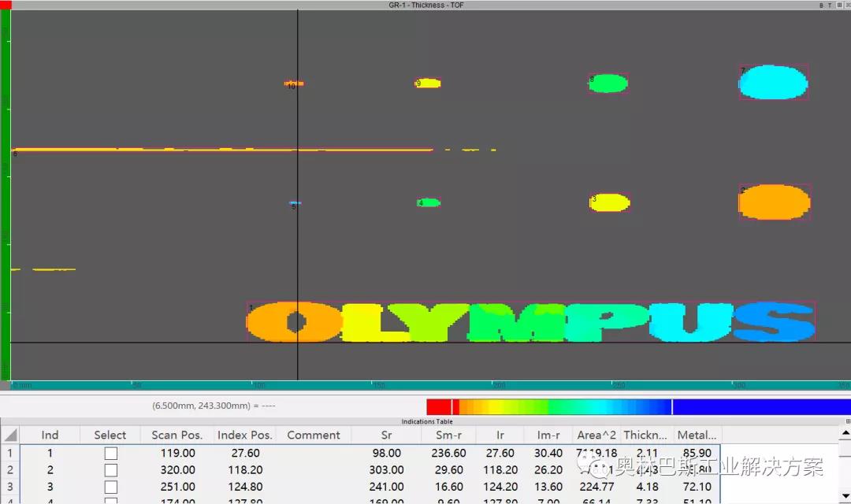Click Index Pos. cell 124.80

pyautogui.click(x=245, y=487)
